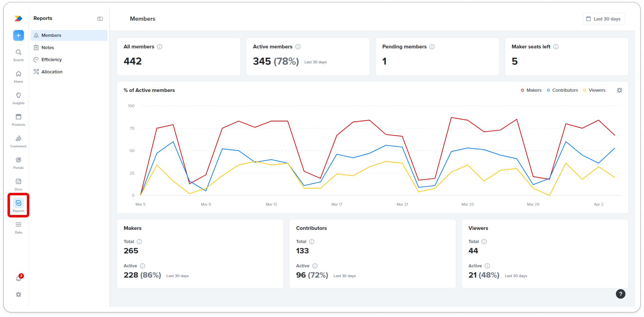Click the Members page heading
This screenshot has height=317, width=644.
click(x=143, y=19)
